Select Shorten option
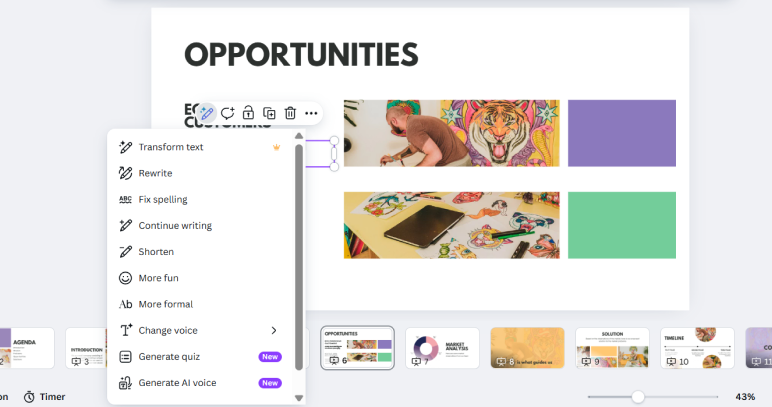 point(199,251)
